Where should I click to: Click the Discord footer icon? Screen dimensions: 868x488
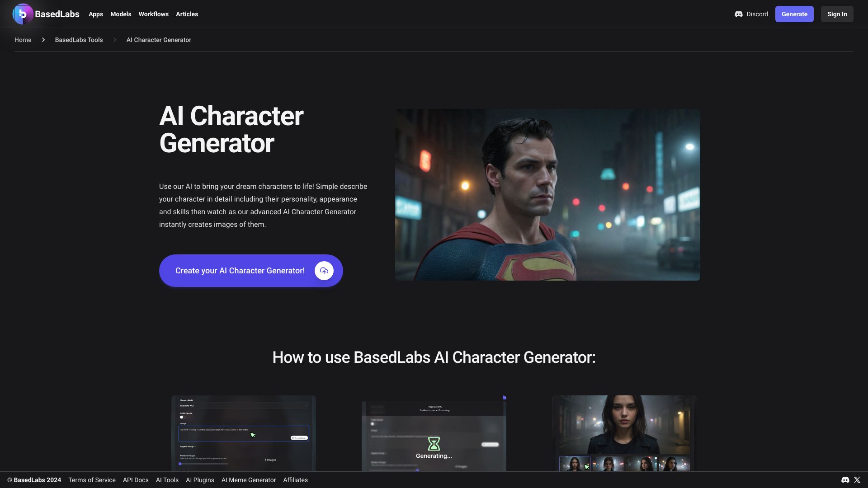click(x=845, y=480)
